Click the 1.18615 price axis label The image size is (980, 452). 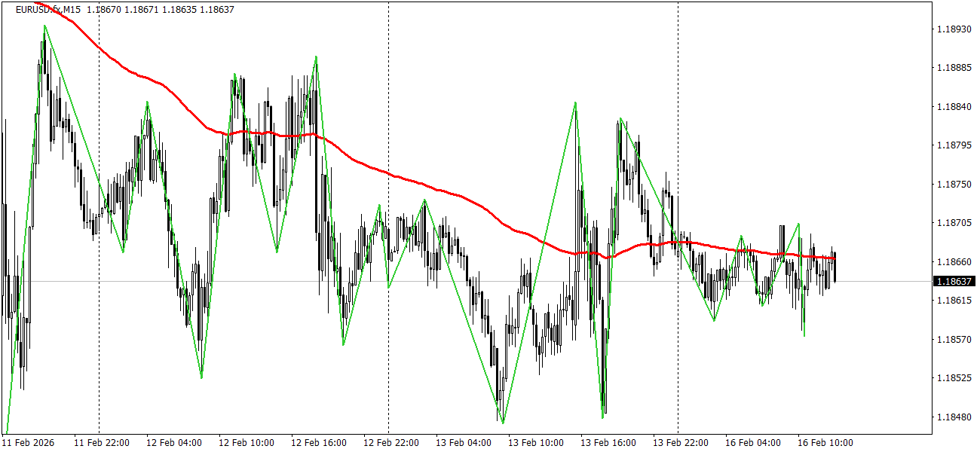click(x=953, y=301)
